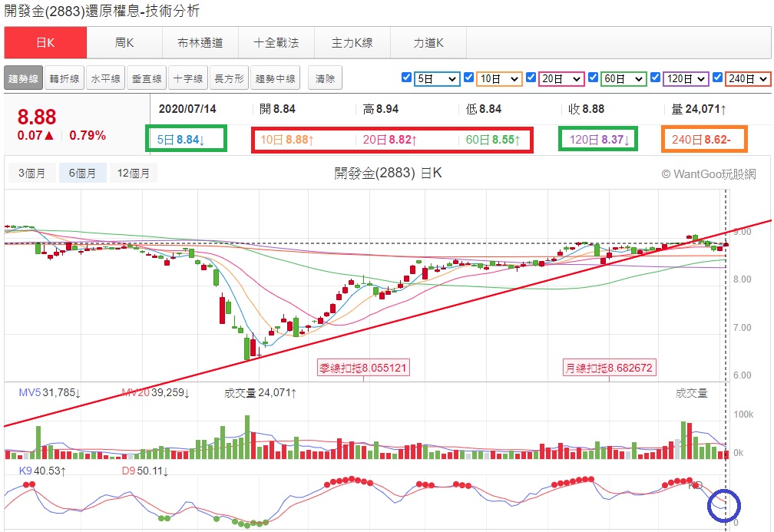Switch to the 日K tab

(45, 43)
